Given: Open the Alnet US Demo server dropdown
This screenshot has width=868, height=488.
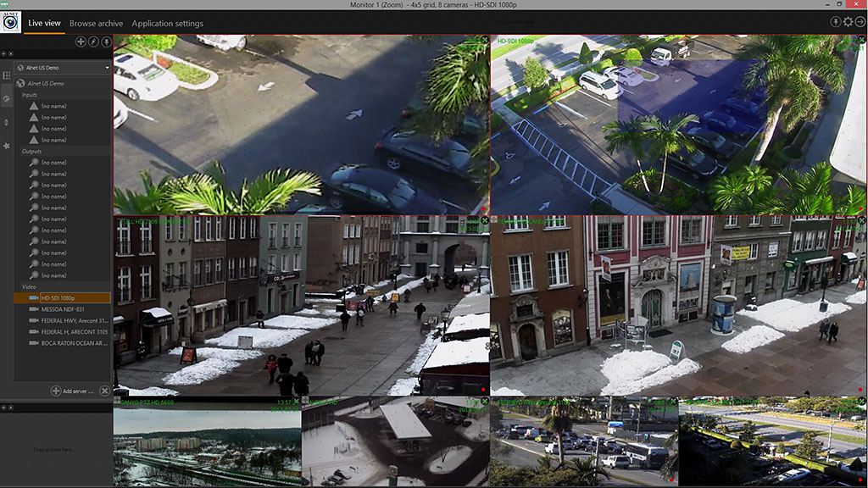Looking at the screenshot, I should click(63, 68).
